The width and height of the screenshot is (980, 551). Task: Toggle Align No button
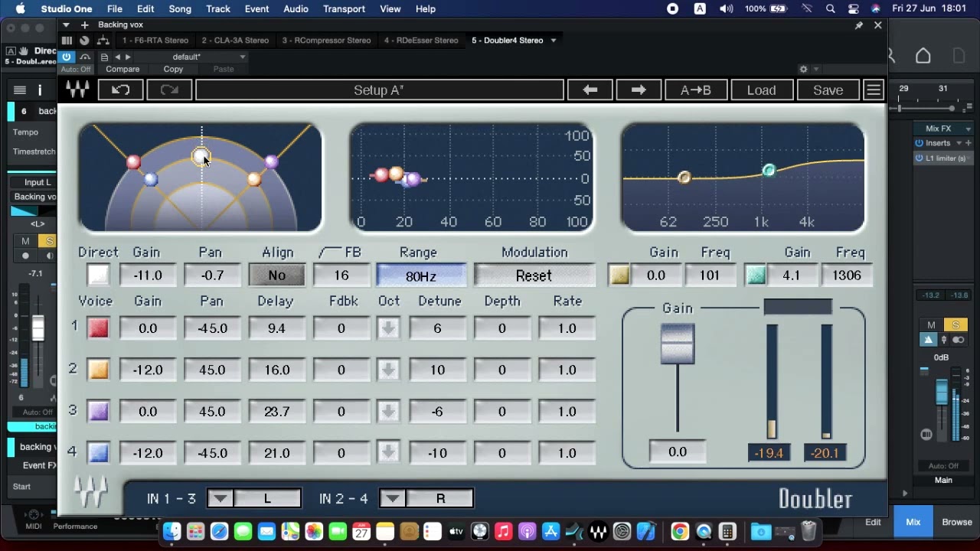click(277, 275)
